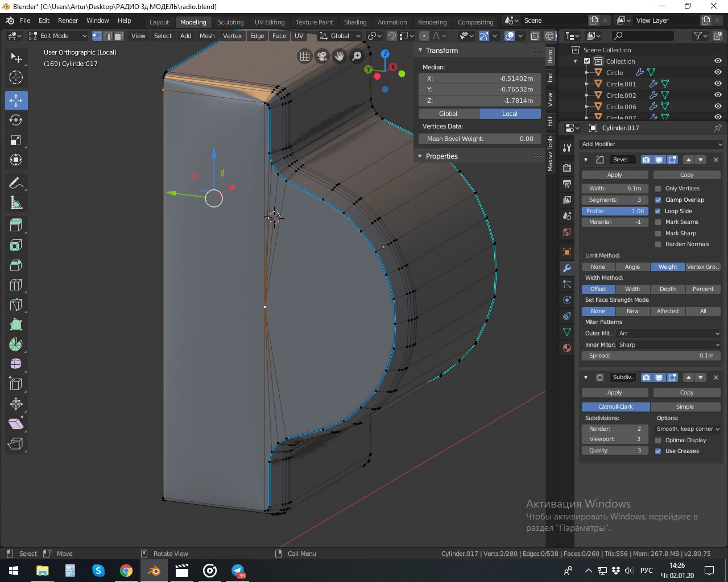Viewport: 728px width, 582px height.
Task: Open the Outer Miter Arc dropdown
Action: click(x=669, y=334)
